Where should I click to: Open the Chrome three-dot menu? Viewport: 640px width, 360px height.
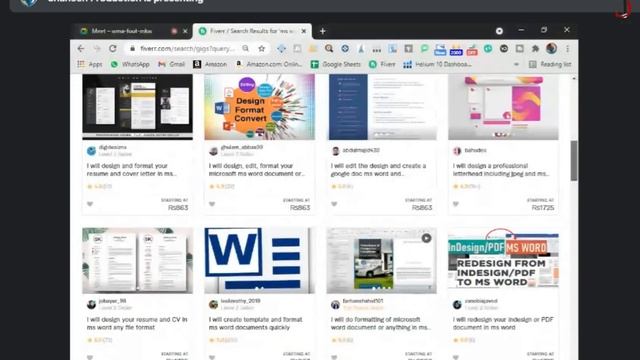click(x=567, y=49)
